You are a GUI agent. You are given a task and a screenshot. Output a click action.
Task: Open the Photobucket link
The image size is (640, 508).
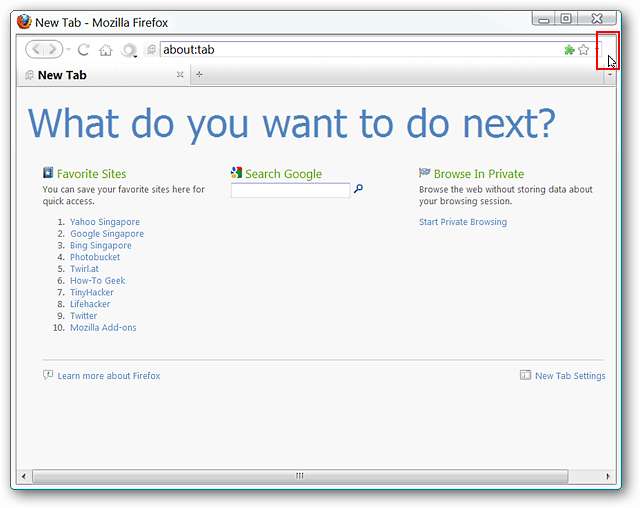point(95,257)
